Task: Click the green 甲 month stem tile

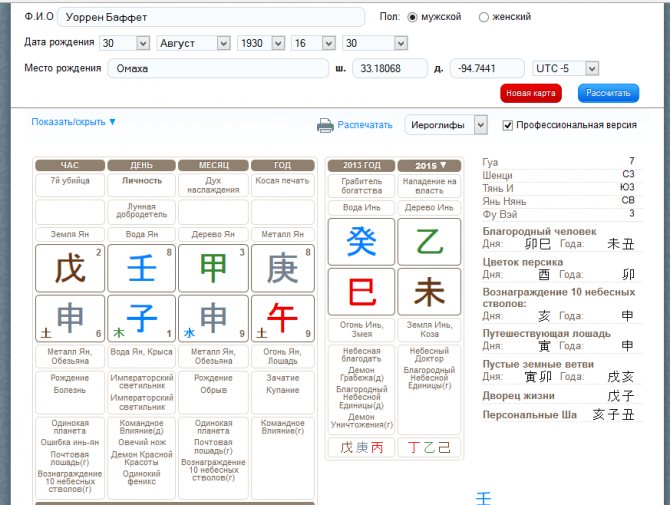Action: [x=213, y=269]
